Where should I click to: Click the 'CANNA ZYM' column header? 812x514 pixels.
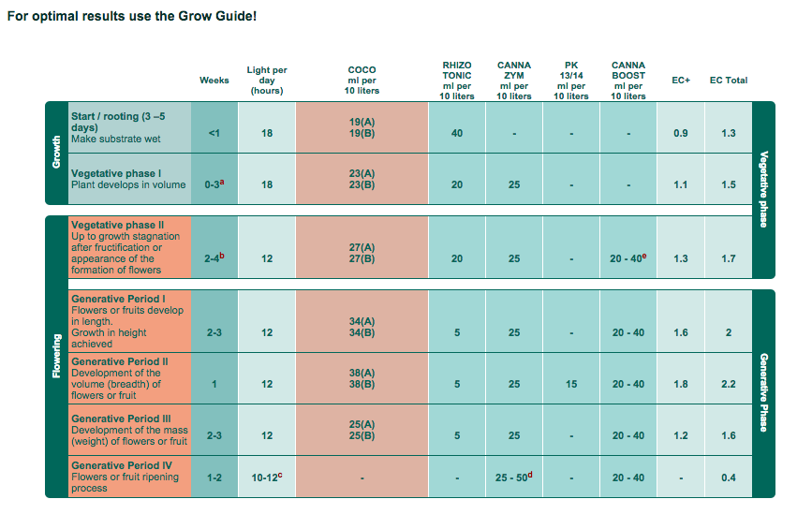pos(514,81)
